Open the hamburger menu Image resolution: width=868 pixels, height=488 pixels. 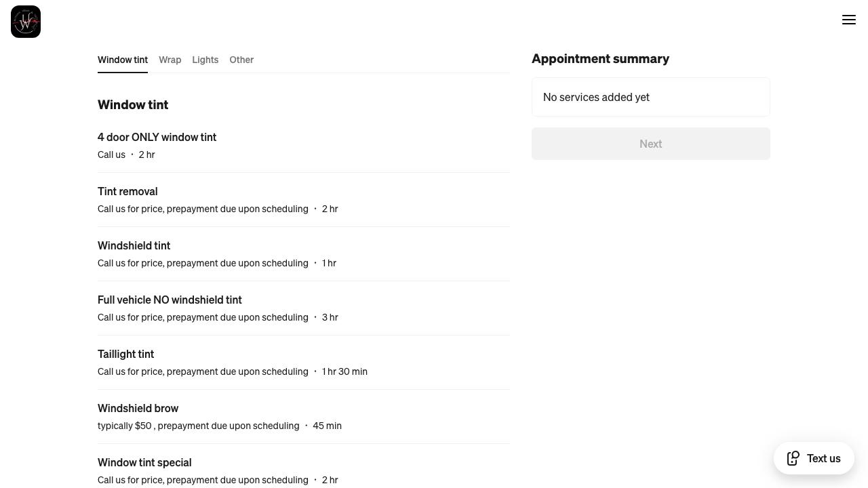(849, 20)
